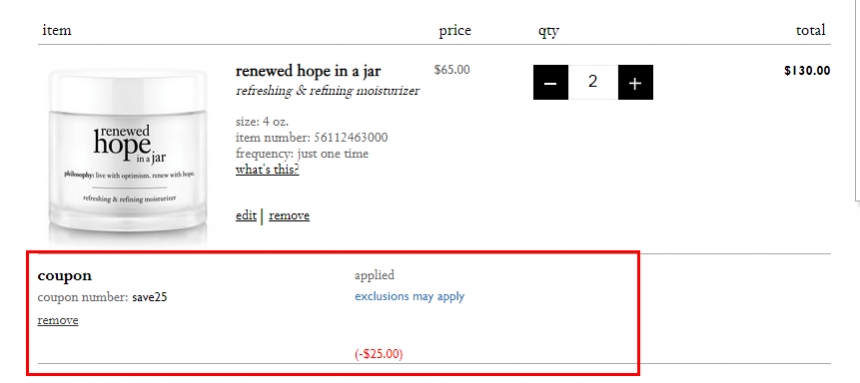Screen dimensions: 860x383
Task: Click the 'coupon' section heading
Action: [65, 275]
